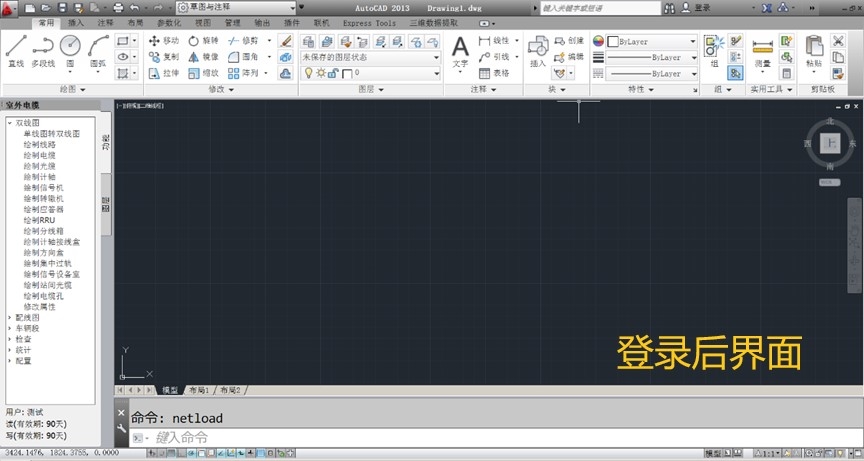Expand the 图层 panel arrow
Image resolution: width=864 pixels, height=461 pixels.
381,89
